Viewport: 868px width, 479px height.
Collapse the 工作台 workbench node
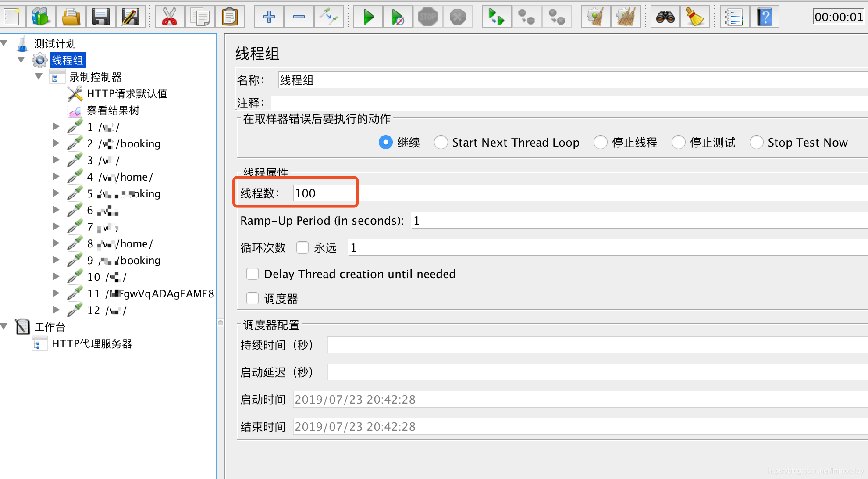[x=4, y=327]
